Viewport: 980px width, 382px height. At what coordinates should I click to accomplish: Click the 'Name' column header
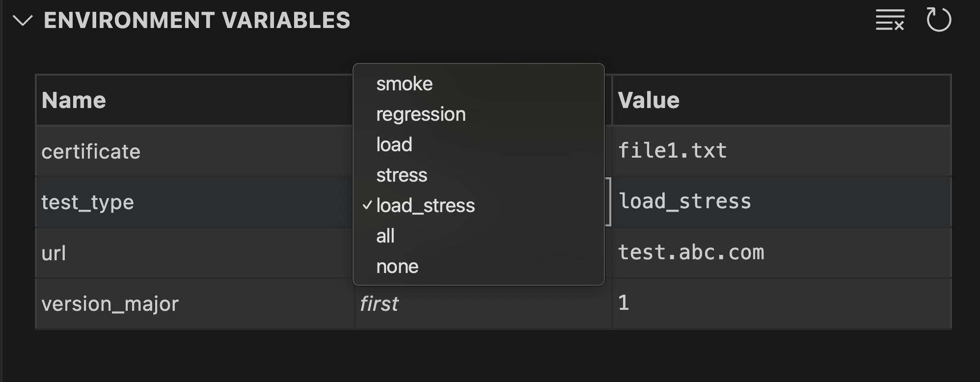[x=74, y=101]
